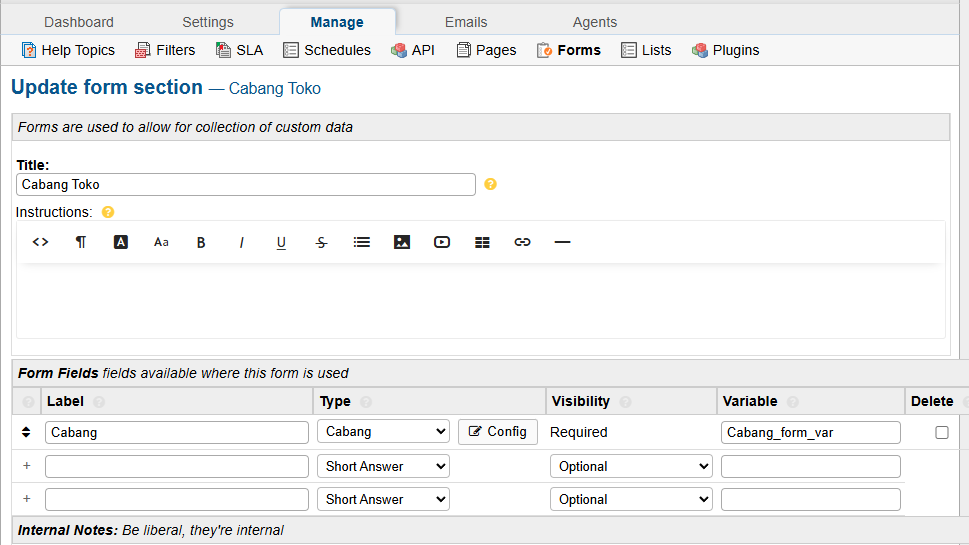Check the Delete box for Cabang field
Screen dimensions: 969x545
click(941, 432)
